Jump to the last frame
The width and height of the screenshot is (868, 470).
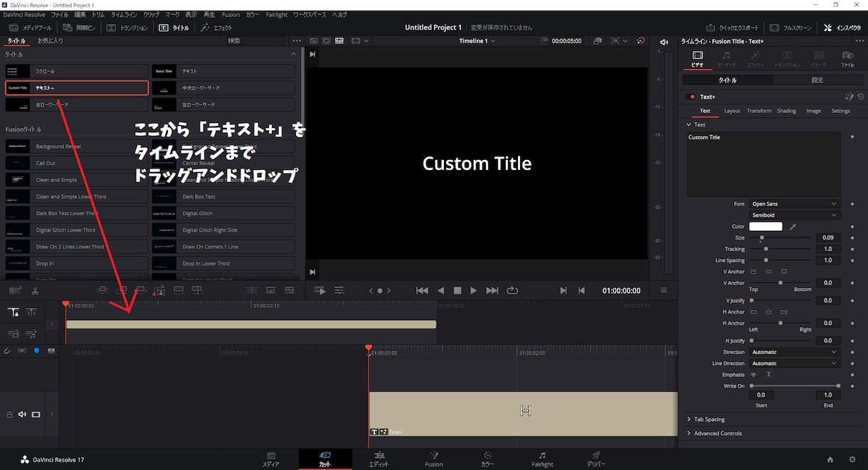[x=492, y=291]
